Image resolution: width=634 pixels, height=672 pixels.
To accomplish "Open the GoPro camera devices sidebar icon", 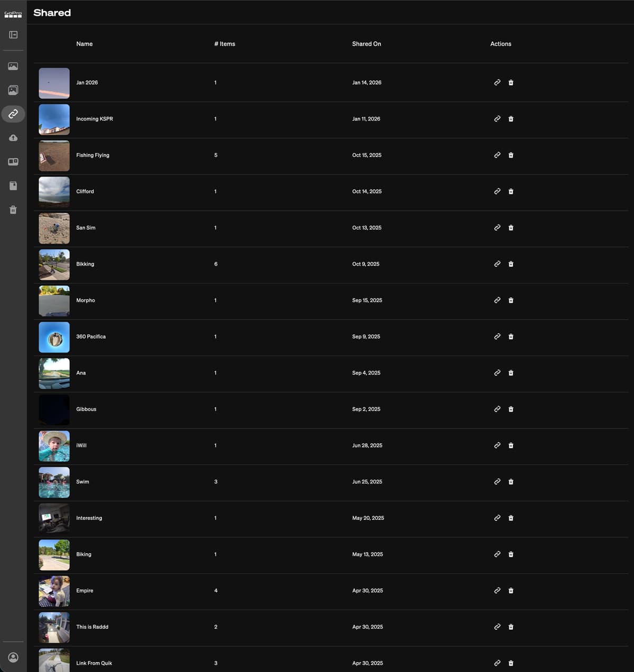I will pyautogui.click(x=13, y=162).
